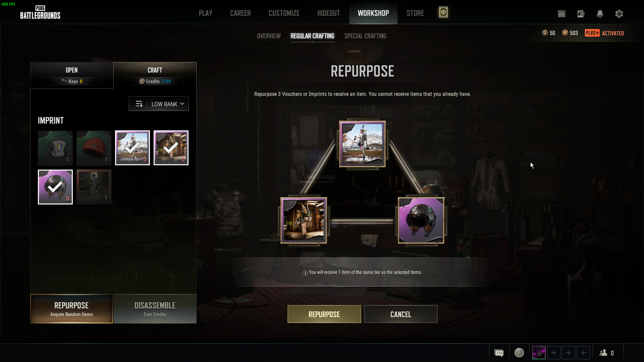Click the CANCEL button
Image resolution: width=644 pixels, height=362 pixels.
tap(401, 314)
